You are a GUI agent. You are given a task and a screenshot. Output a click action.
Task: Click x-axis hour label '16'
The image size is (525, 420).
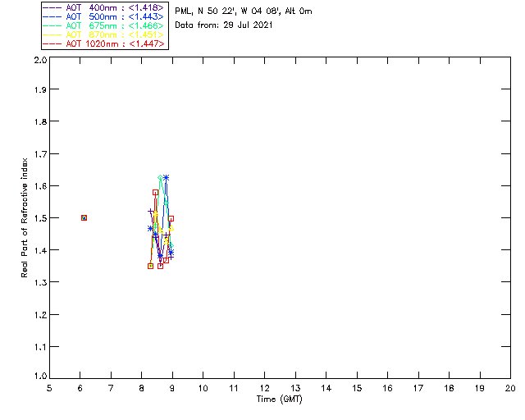[388, 388]
